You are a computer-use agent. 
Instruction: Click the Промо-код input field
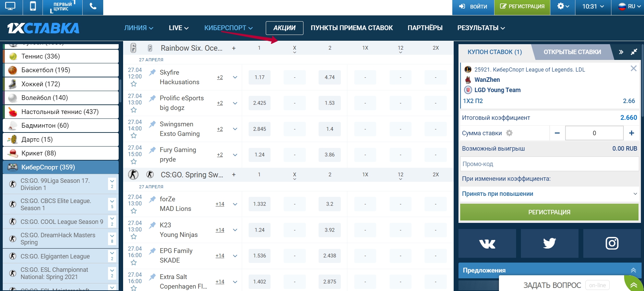point(549,164)
